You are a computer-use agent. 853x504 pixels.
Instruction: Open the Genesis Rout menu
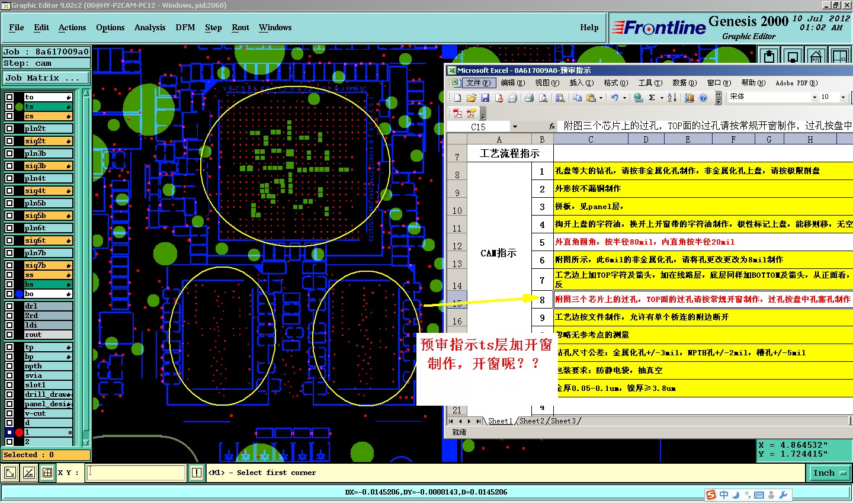[x=240, y=27]
